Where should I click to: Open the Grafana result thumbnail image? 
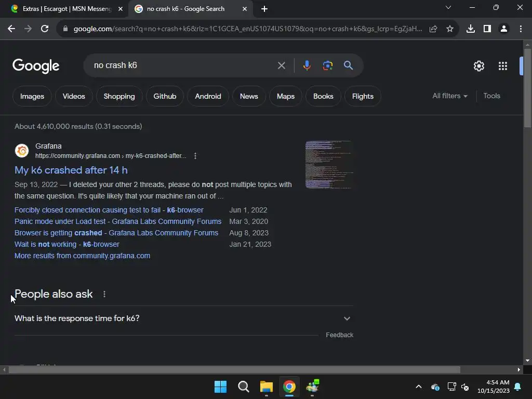[x=329, y=165]
